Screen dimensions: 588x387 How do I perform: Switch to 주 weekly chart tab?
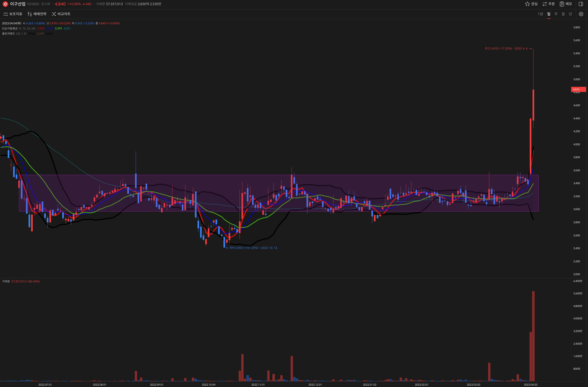pyautogui.click(x=556, y=14)
